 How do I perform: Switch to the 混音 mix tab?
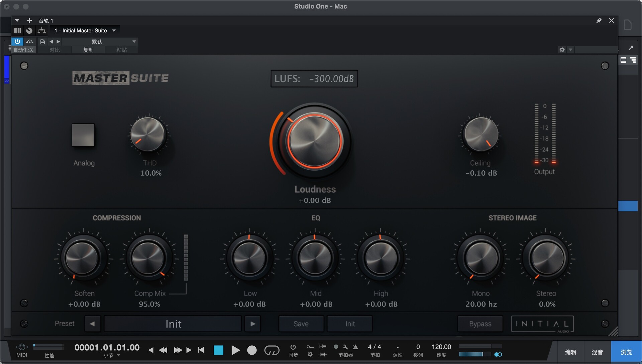tap(597, 352)
